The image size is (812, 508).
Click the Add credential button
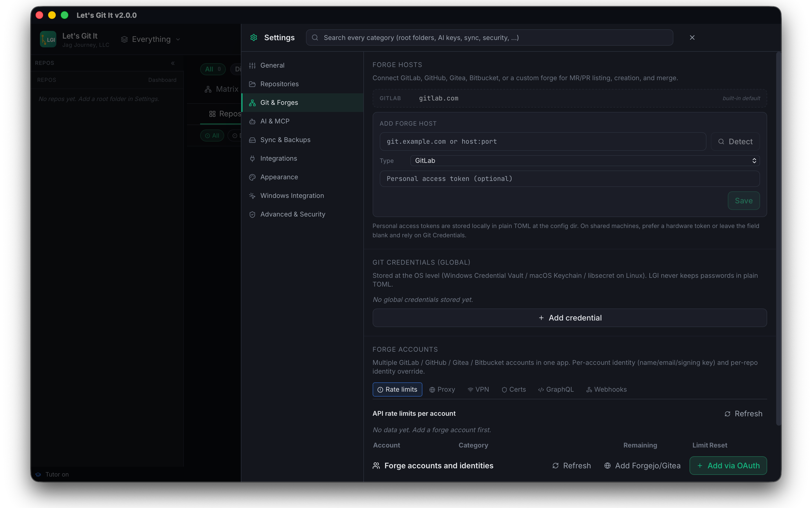tap(570, 318)
